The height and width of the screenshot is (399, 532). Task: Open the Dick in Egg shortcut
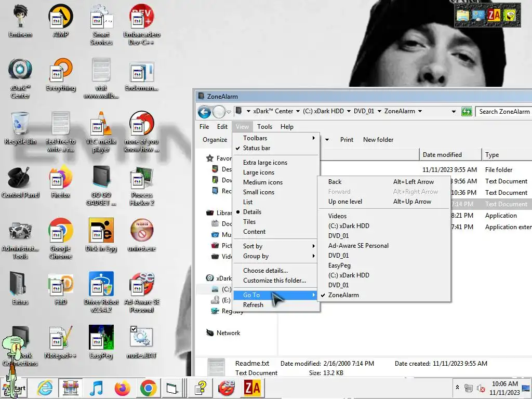coord(101,235)
